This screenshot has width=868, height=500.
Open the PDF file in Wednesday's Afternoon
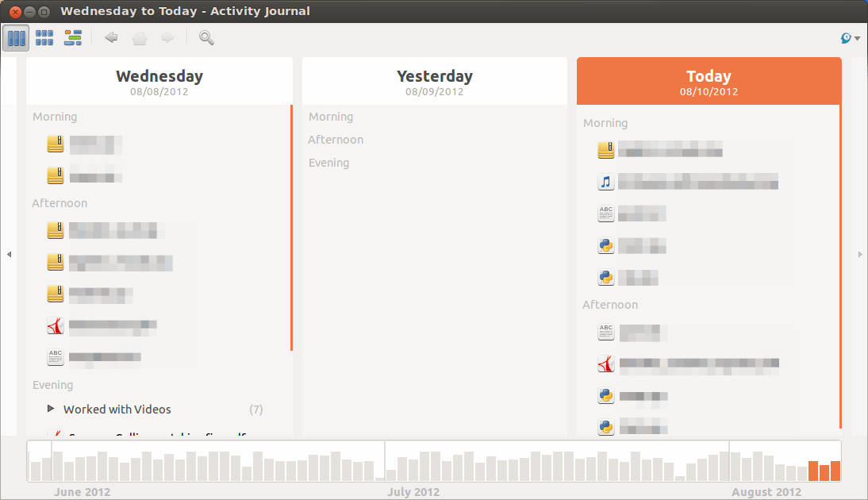coord(102,325)
